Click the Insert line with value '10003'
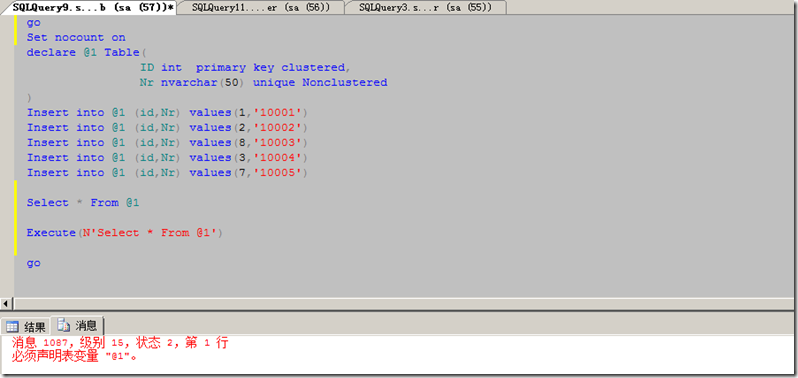Image resolution: width=798 pixels, height=378 pixels. tap(167, 142)
